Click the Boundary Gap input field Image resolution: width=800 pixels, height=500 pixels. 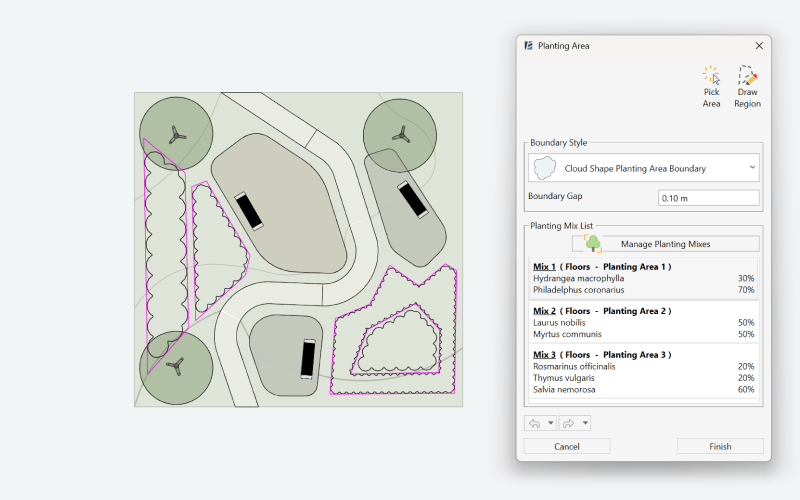point(708,198)
